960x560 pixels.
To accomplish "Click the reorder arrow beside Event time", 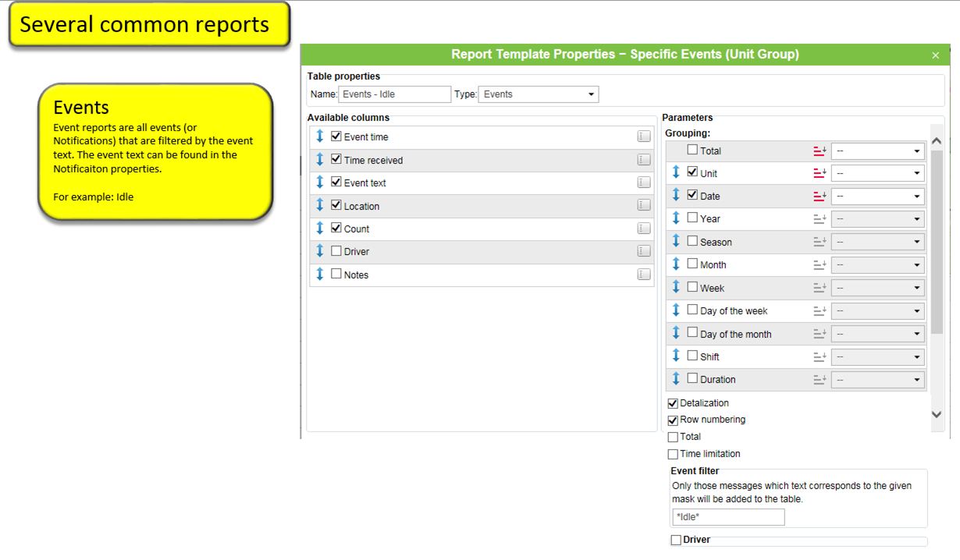I will 319,136.
